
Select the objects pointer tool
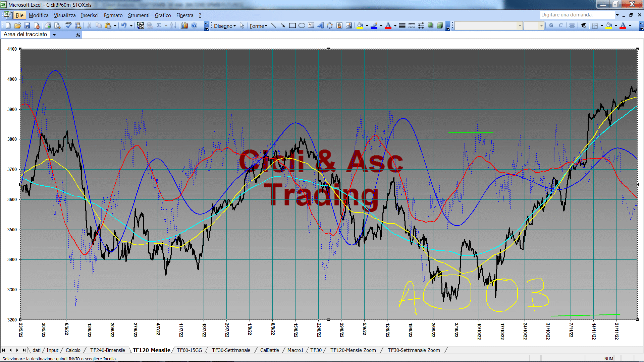click(x=242, y=25)
